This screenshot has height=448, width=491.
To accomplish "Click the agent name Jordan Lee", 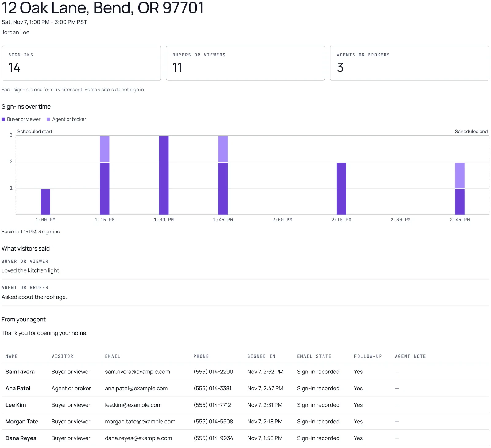I will (15, 32).
